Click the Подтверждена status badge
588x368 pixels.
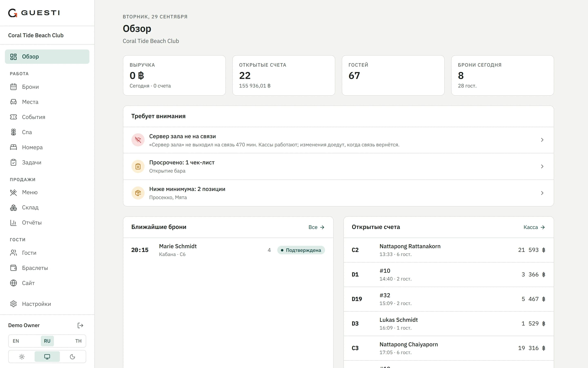(301, 250)
